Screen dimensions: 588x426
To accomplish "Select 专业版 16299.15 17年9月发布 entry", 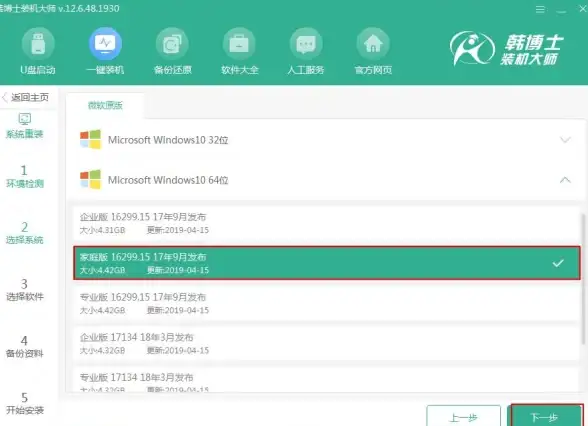I will pos(326,303).
